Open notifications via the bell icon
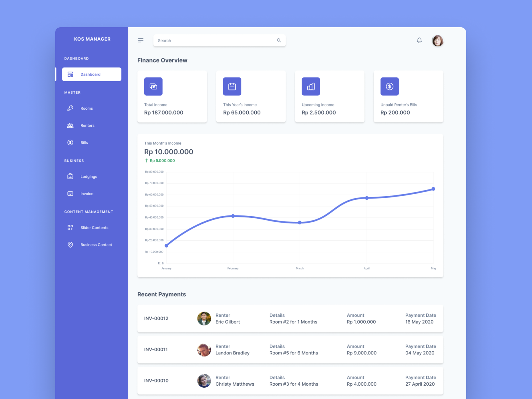532x399 pixels. pos(419,40)
